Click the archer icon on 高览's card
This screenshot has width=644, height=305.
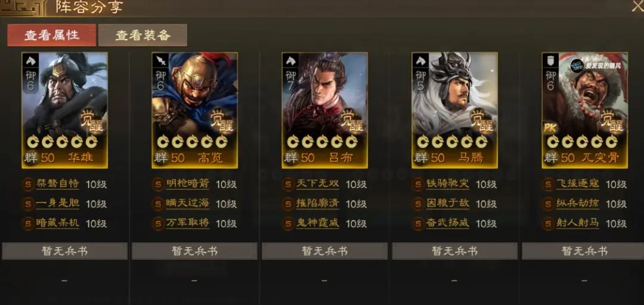pos(160,61)
